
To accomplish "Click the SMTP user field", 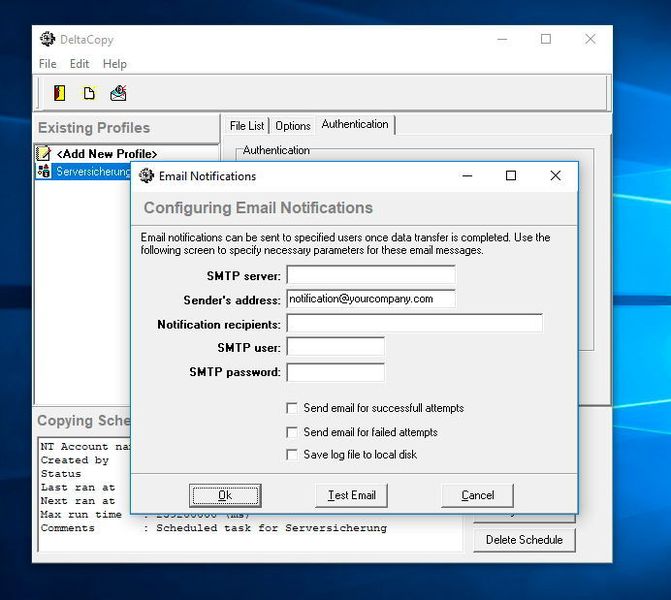I will [x=336, y=347].
